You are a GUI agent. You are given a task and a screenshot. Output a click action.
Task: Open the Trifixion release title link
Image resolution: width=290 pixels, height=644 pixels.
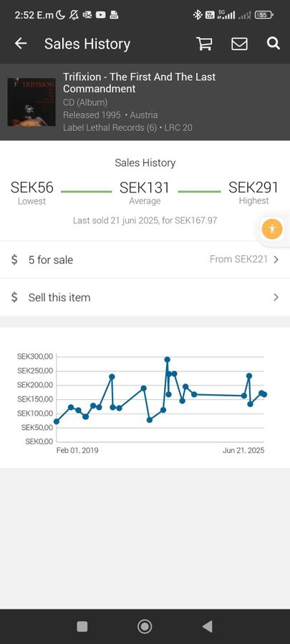coord(139,82)
